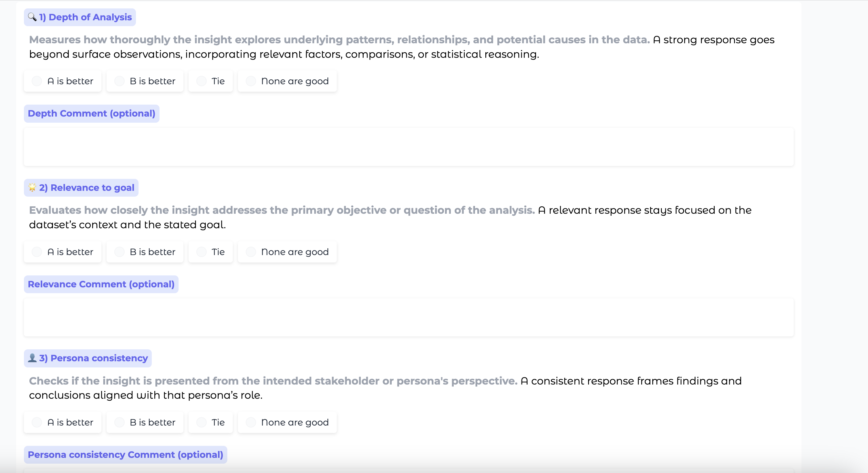Choose 'Tie' under Depth of Analysis
Viewport: 868px width, 473px height.
201,81
